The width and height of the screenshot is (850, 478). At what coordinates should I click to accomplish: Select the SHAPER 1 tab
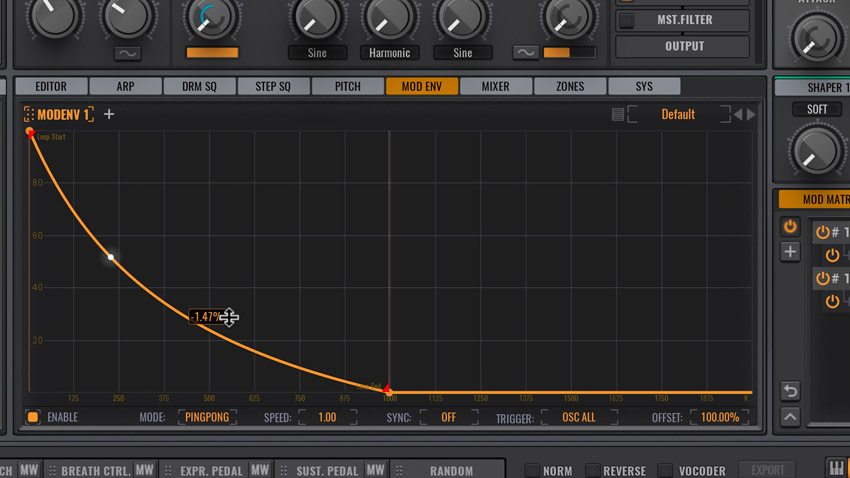click(x=813, y=87)
